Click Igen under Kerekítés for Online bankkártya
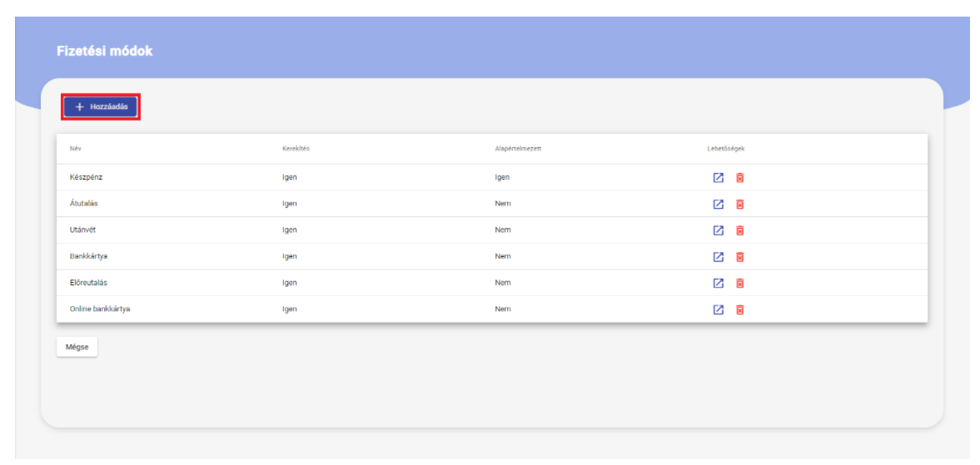This screenshot has height=465, width=980. tap(290, 309)
